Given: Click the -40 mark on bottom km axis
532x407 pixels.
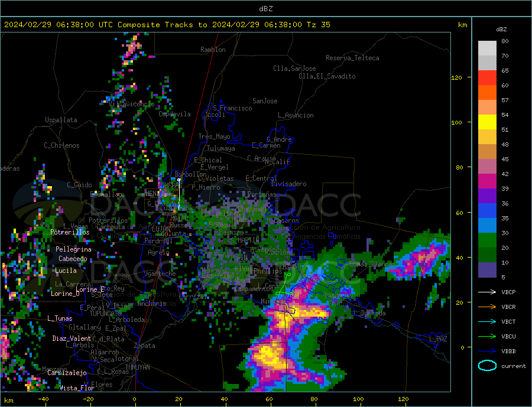Looking at the screenshot, I should (x=43, y=399).
